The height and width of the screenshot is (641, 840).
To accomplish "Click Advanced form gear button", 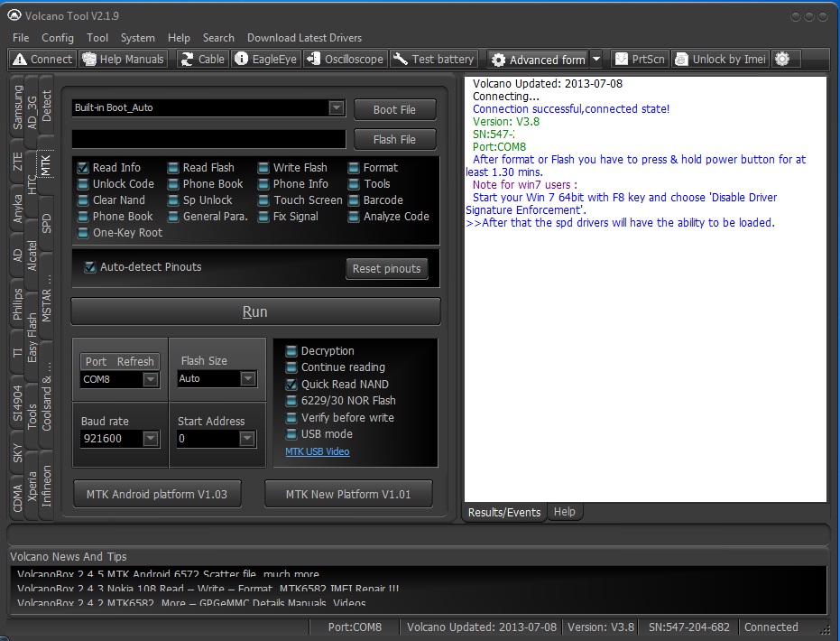I will pos(539,60).
